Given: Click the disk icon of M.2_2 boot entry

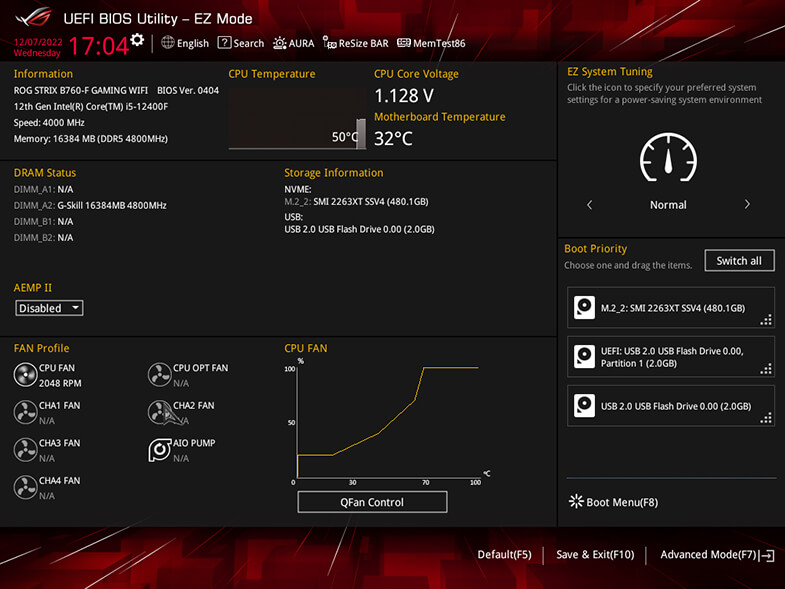Looking at the screenshot, I should (584, 308).
